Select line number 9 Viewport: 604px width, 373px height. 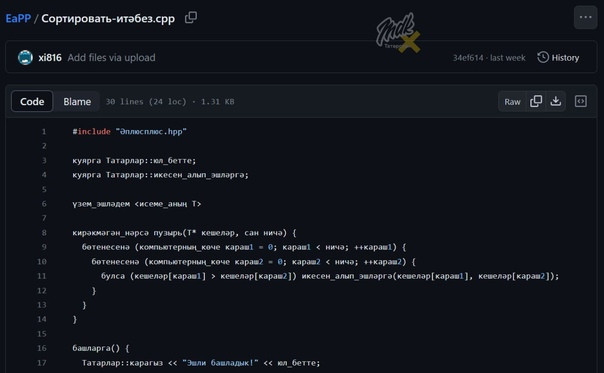click(44, 247)
